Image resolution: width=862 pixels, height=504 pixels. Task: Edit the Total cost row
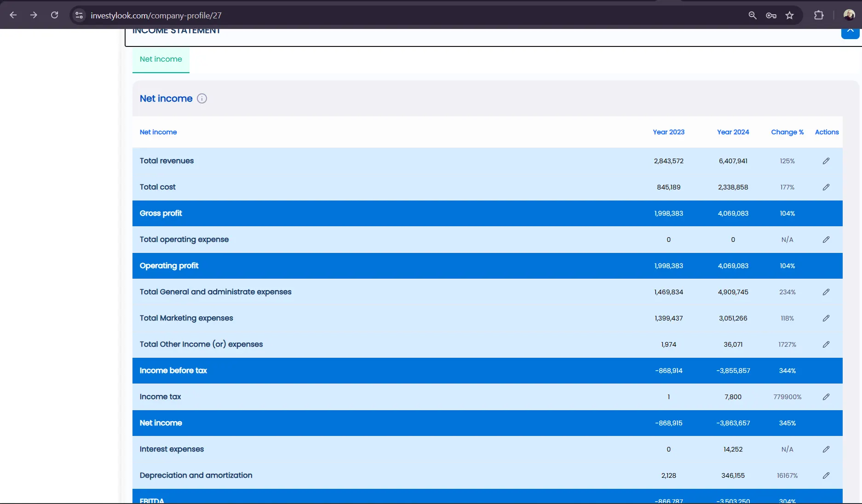tap(826, 187)
